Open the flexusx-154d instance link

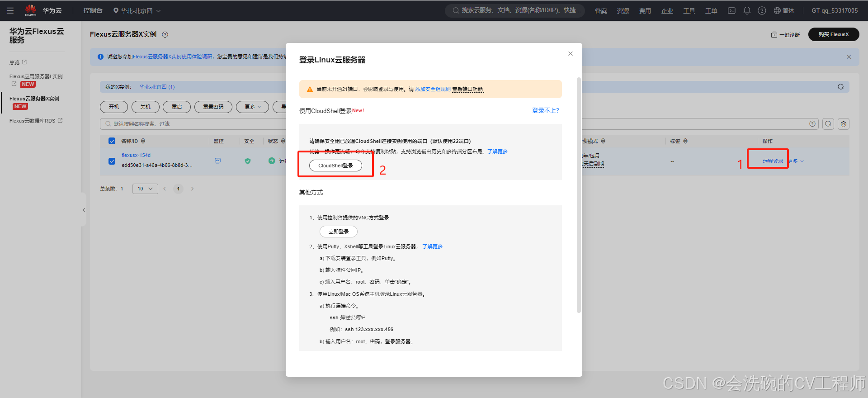coord(136,155)
